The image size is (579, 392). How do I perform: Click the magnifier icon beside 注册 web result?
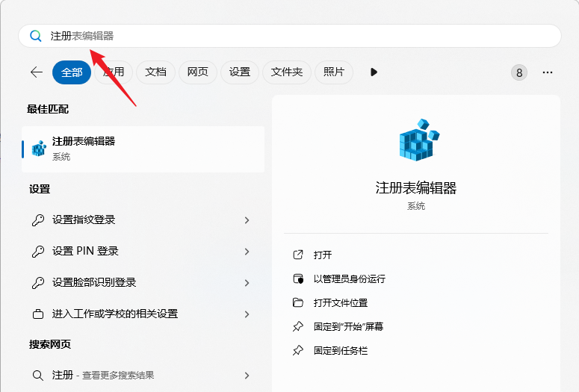point(38,376)
